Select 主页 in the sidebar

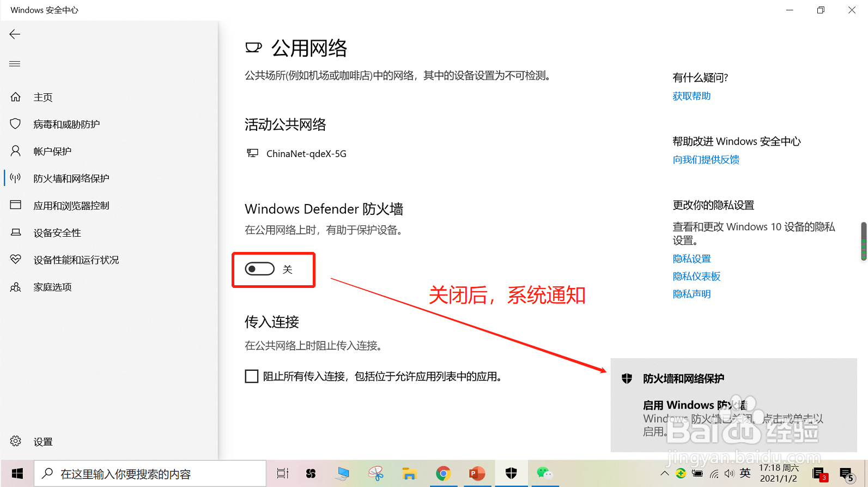43,97
